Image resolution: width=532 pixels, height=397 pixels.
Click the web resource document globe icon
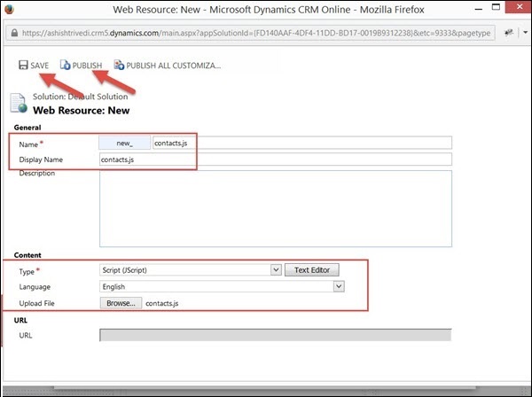coord(19,103)
